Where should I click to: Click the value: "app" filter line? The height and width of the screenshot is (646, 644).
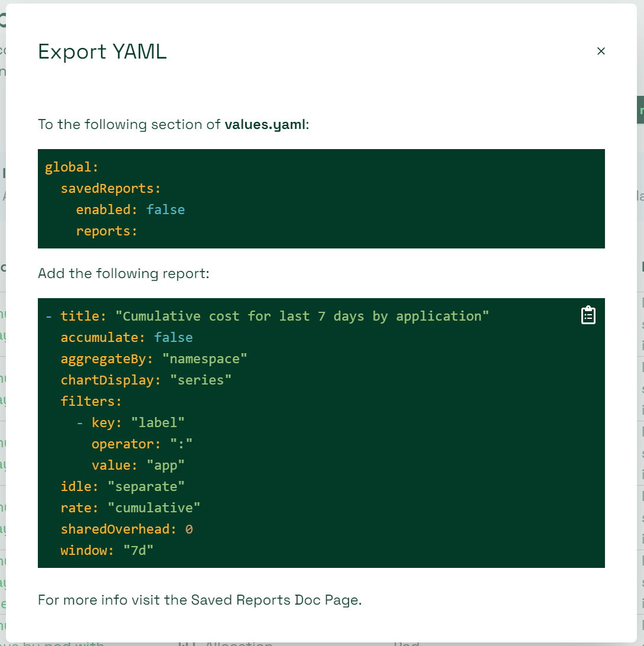[x=138, y=466]
